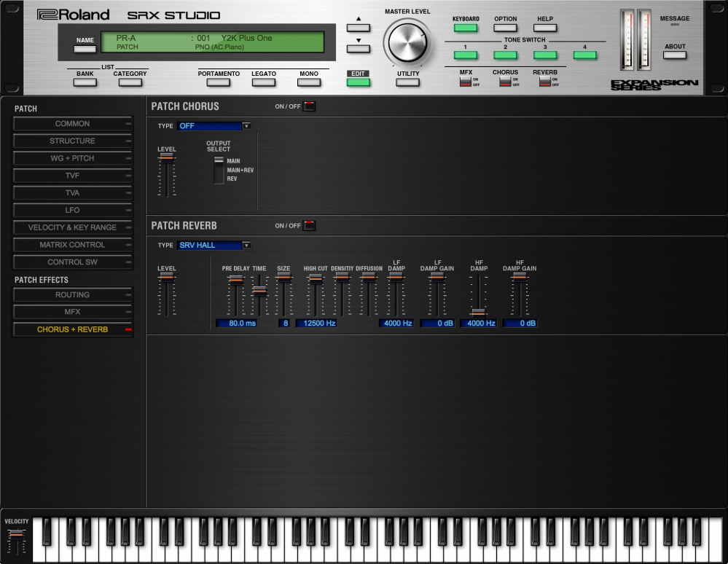Open the Category list button
728x564 pixels.
click(130, 82)
